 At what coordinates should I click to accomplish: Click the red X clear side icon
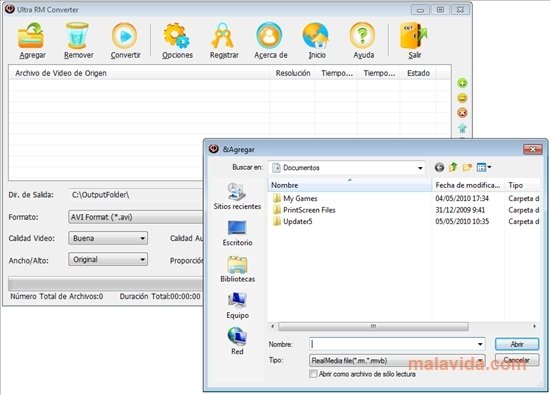pyautogui.click(x=462, y=113)
